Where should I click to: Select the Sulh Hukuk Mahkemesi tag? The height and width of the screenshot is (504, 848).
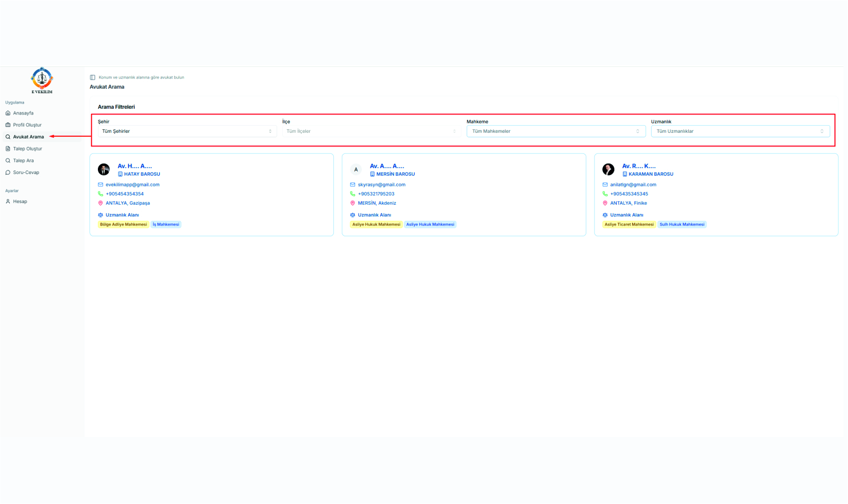(x=681, y=224)
